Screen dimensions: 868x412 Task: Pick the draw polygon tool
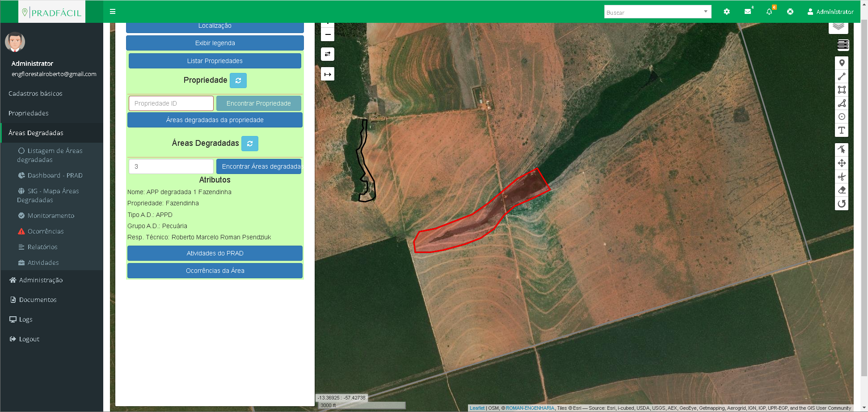[x=842, y=103]
